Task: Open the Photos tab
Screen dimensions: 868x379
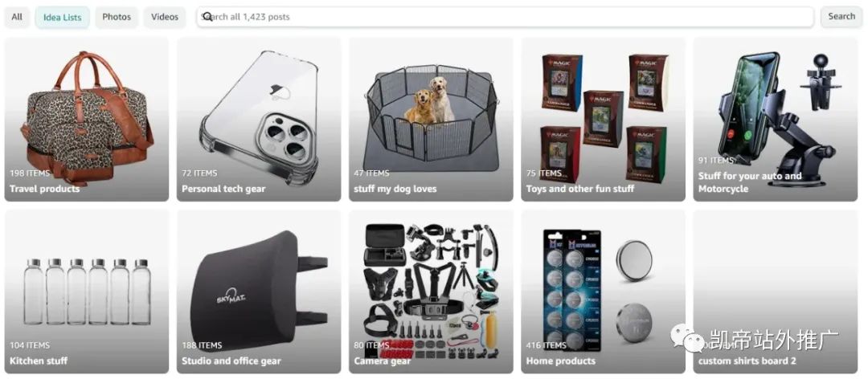Action: [x=117, y=17]
